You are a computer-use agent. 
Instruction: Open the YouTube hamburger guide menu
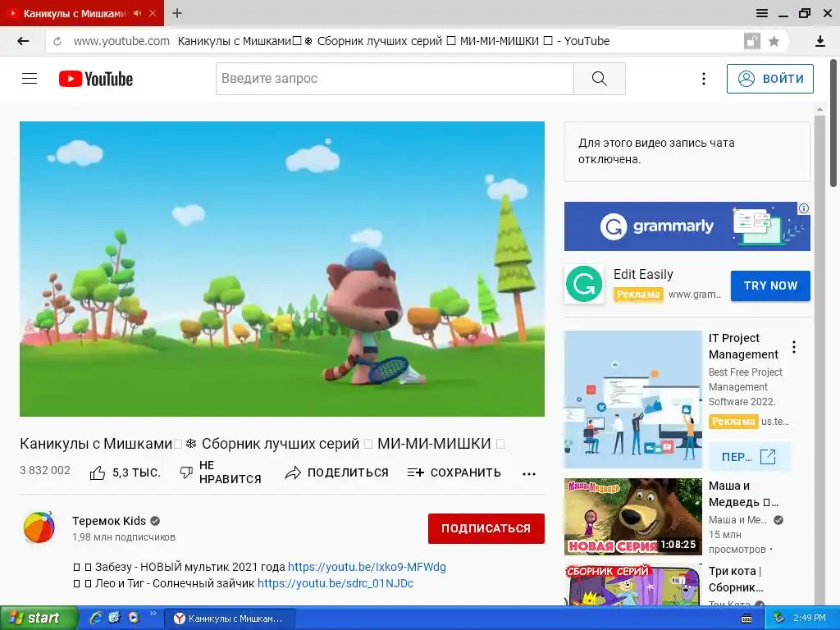30,79
